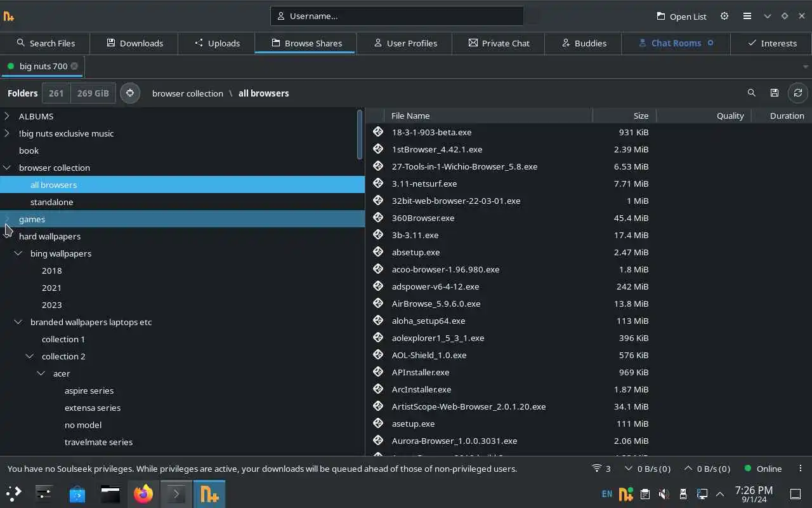Select the big nuts 700 user tab
Screen dimensions: 812x508
[43, 66]
